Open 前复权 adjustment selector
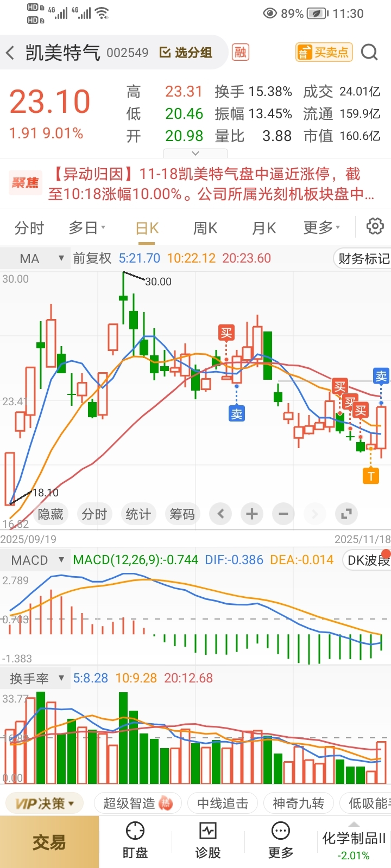391x868 pixels. coord(92,258)
